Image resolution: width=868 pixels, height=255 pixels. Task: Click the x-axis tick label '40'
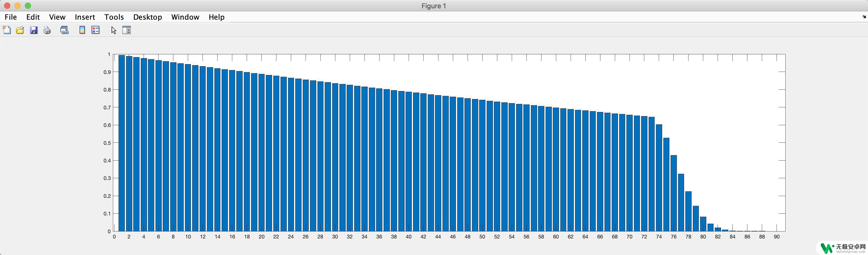click(x=409, y=237)
